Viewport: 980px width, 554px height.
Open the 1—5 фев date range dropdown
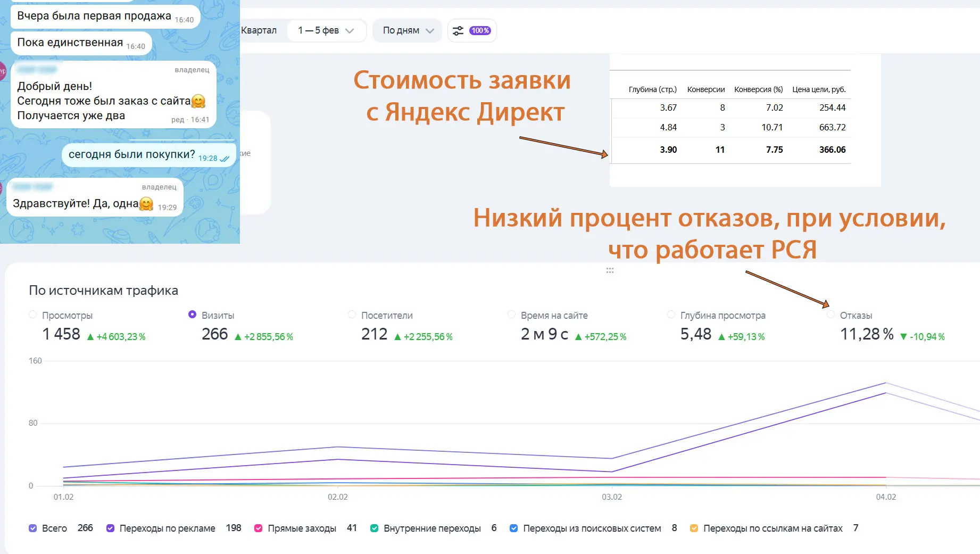point(326,31)
